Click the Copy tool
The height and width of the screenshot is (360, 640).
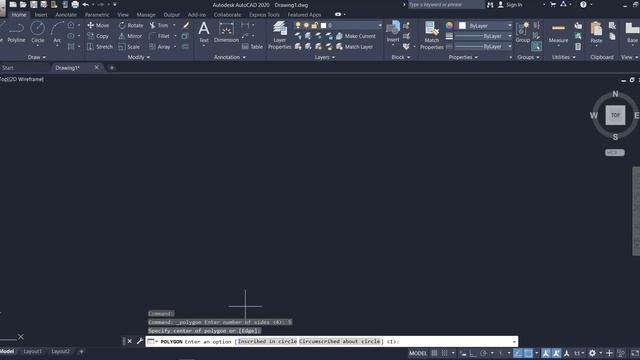(98, 36)
